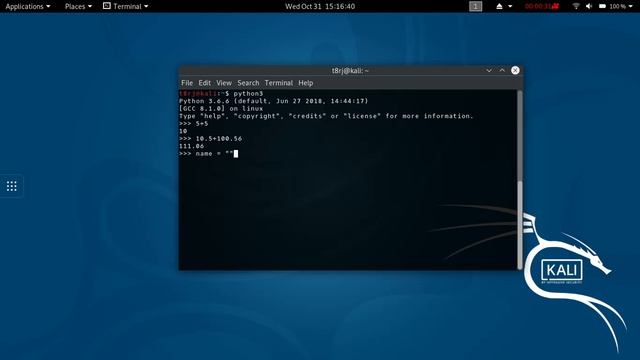Viewport: 640px width, 360px height.
Task: Maximize the terminal window with up chevron
Action: [x=502, y=70]
